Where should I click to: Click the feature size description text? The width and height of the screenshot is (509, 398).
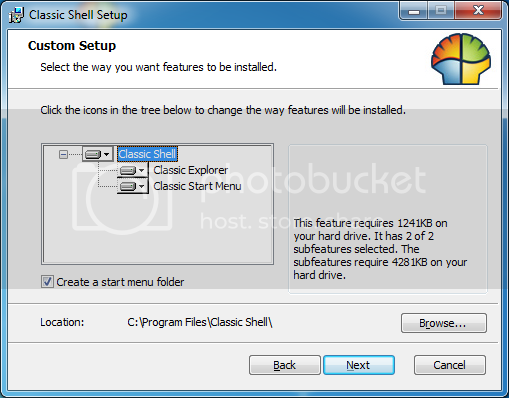click(380, 249)
